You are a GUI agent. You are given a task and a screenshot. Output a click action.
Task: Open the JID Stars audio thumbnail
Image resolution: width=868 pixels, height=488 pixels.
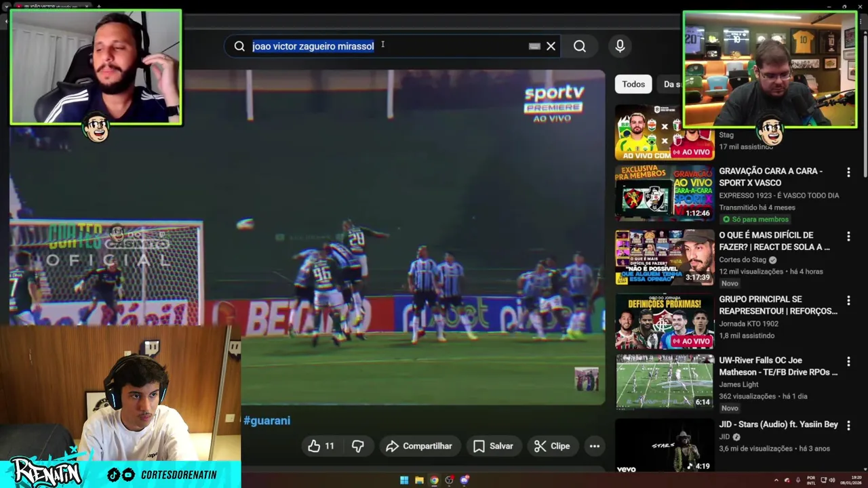[664, 446]
